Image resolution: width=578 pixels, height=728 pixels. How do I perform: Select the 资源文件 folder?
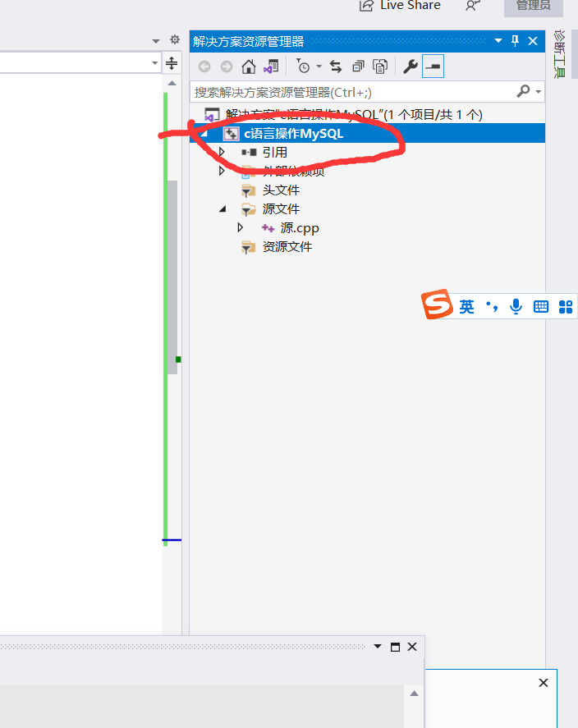pyautogui.click(x=287, y=246)
